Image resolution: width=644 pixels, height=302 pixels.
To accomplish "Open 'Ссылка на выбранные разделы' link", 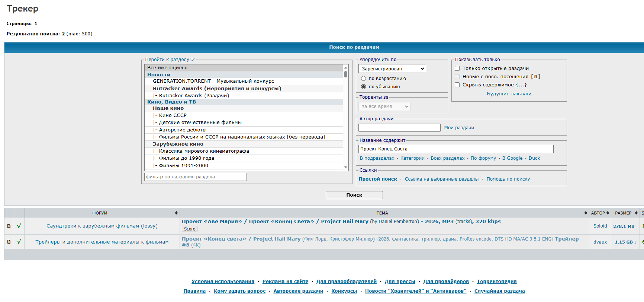I will point(442,179).
